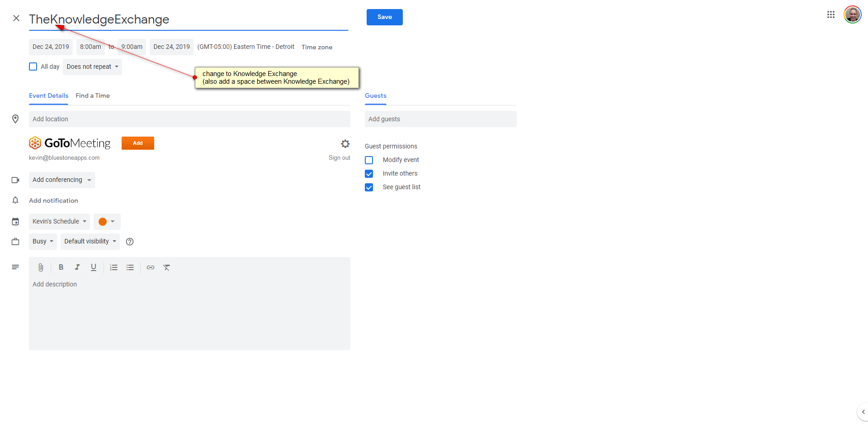Open the Kevin's Schedule calendar dropdown

pyautogui.click(x=59, y=222)
